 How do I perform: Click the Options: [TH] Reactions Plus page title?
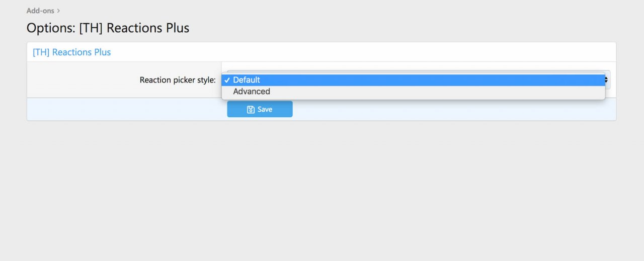click(x=108, y=28)
